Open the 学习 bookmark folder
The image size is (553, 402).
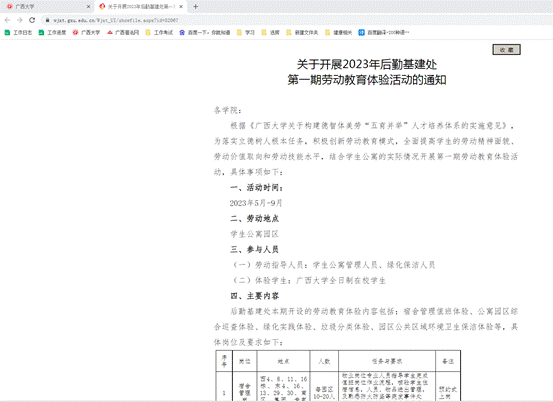(x=245, y=32)
